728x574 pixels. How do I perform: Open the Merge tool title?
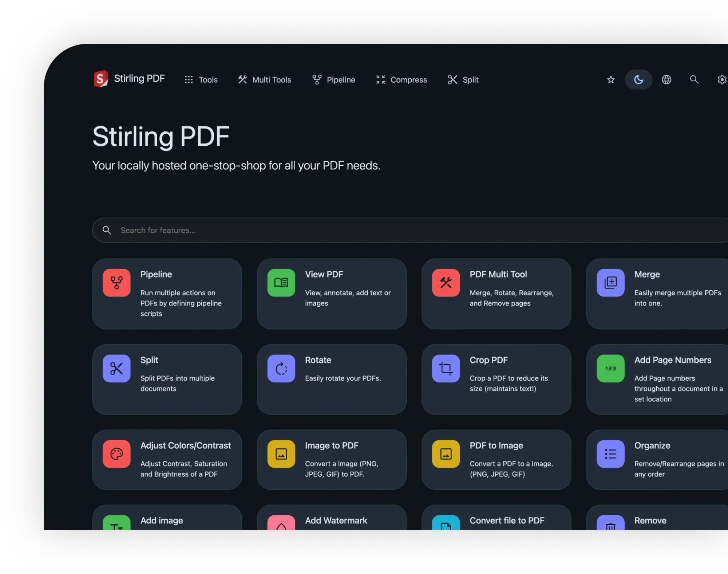point(647,274)
